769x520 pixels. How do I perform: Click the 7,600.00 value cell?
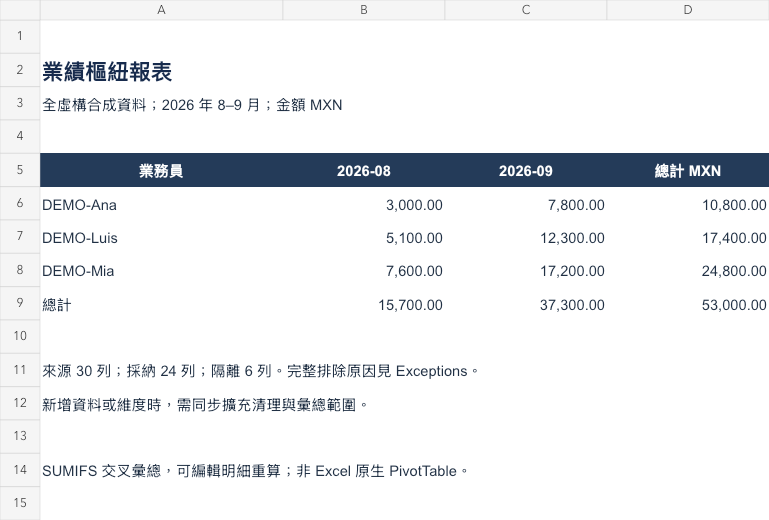364,271
